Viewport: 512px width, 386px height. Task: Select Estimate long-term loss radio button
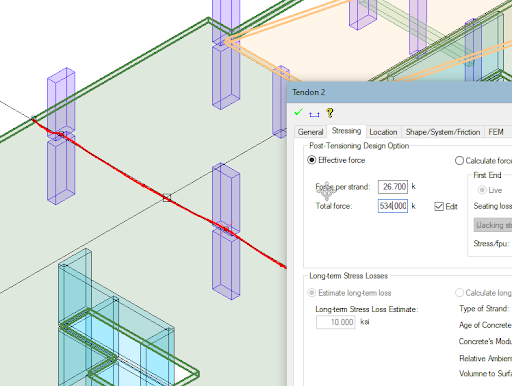311,293
